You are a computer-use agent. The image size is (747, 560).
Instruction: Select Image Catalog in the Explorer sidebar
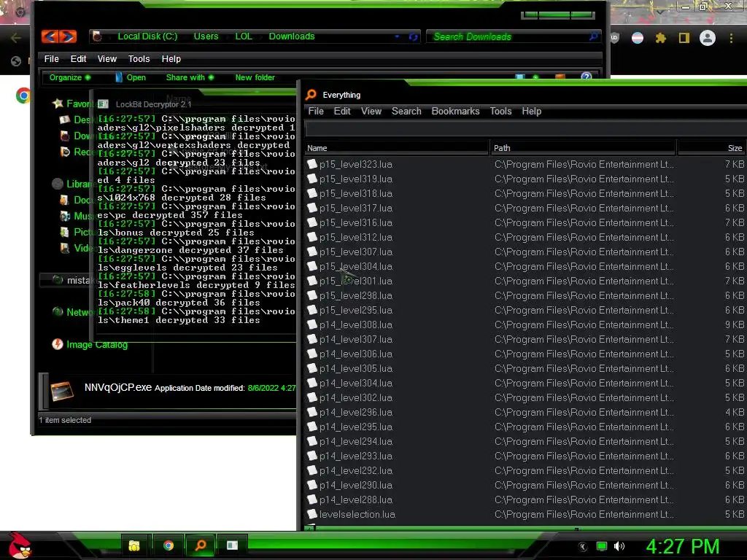click(x=90, y=344)
